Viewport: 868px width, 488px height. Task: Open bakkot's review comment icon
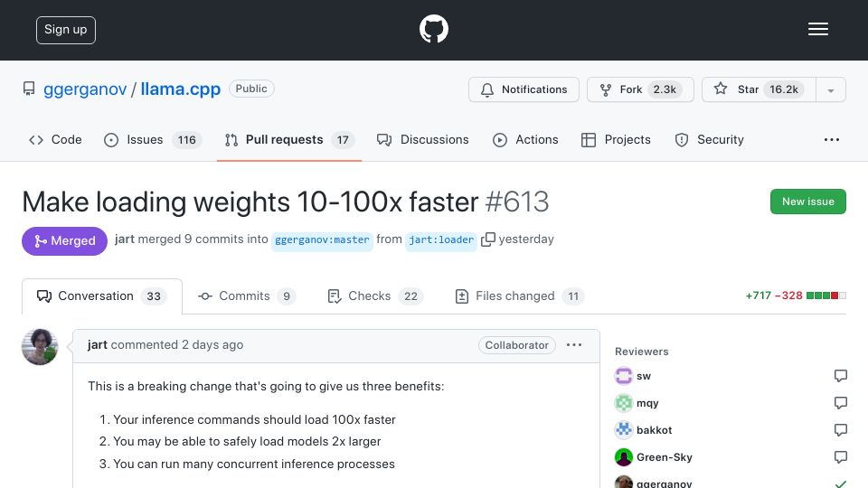(x=840, y=430)
